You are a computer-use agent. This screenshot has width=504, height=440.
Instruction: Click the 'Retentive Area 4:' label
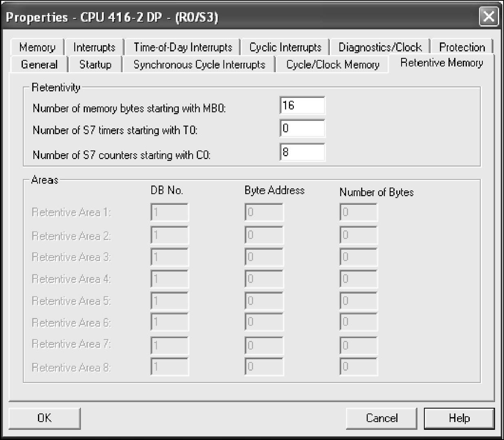coord(71,279)
